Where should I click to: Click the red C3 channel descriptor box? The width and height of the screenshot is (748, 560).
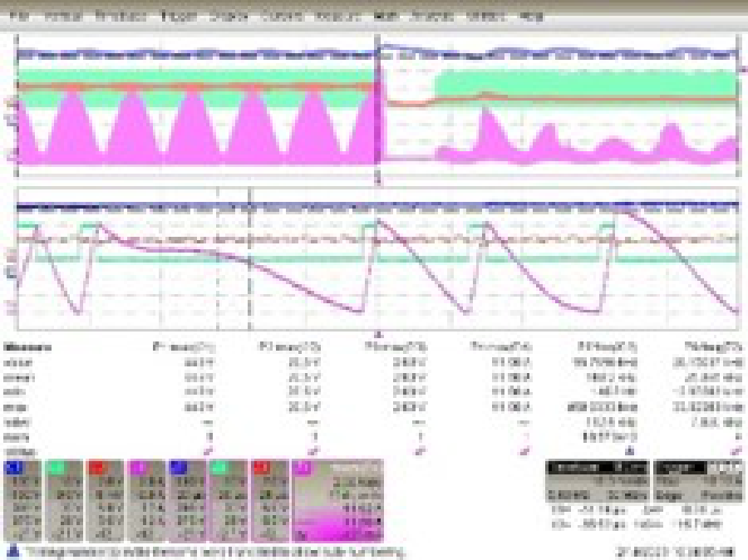(105, 499)
